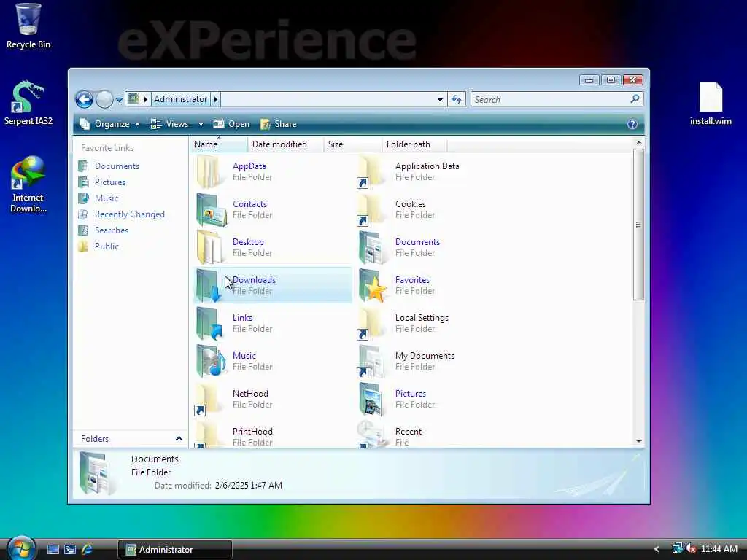Click the Views button
Viewport: 747px width, 560px height.
click(x=169, y=124)
